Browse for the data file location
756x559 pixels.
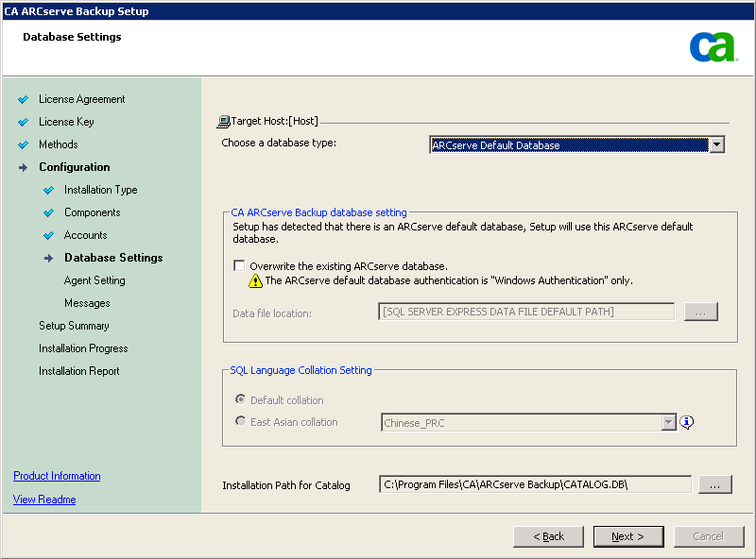700,312
